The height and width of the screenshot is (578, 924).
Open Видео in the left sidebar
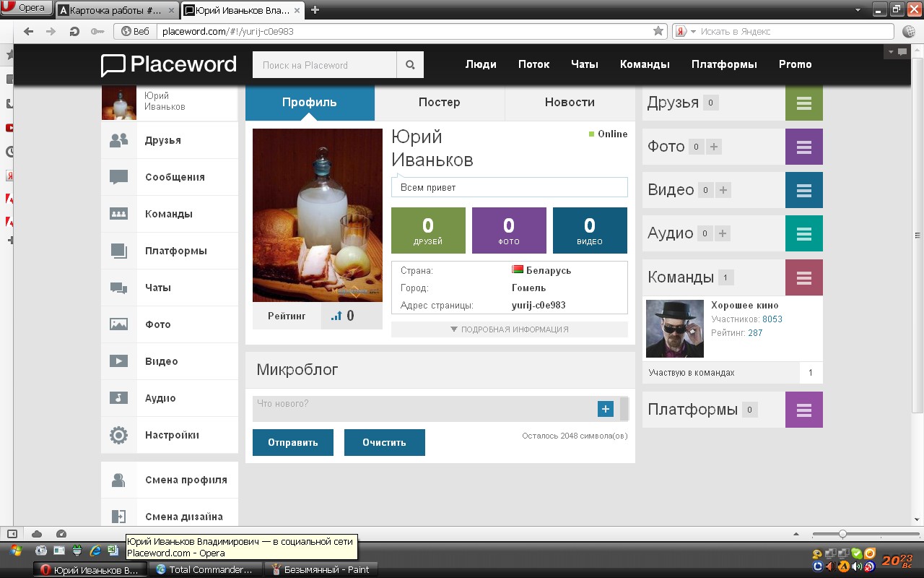point(170,361)
